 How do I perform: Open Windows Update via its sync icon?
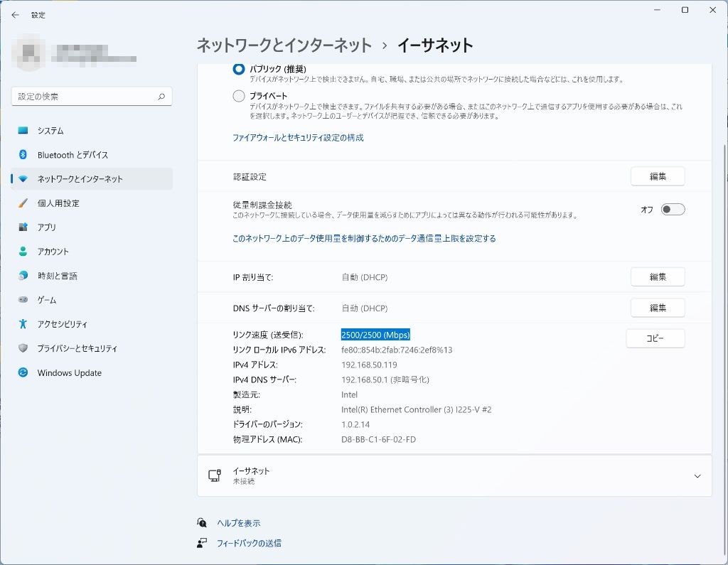tap(23, 373)
